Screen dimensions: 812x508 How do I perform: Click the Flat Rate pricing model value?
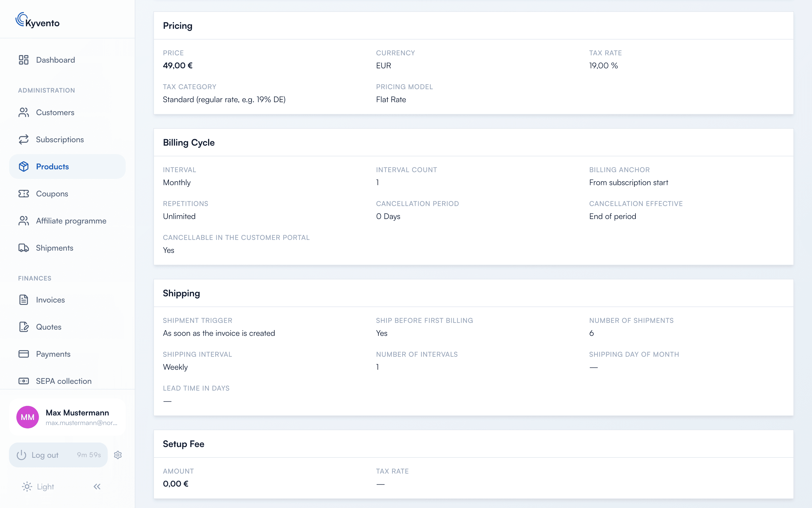[x=391, y=99]
